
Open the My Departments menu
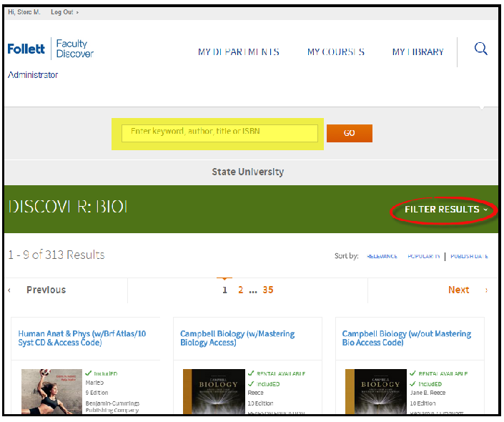[239, 51]
